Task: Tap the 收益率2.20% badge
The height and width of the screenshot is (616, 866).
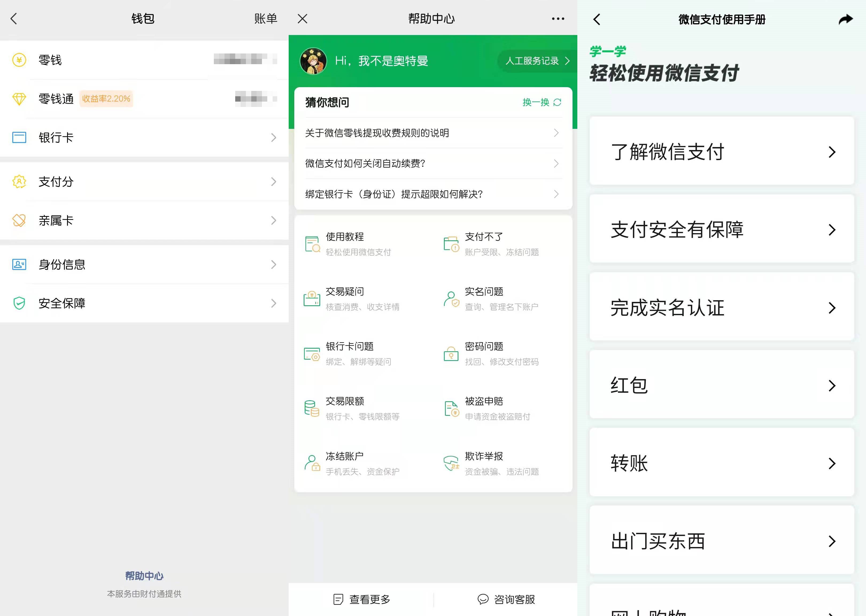Action: [x=106, y=99]
